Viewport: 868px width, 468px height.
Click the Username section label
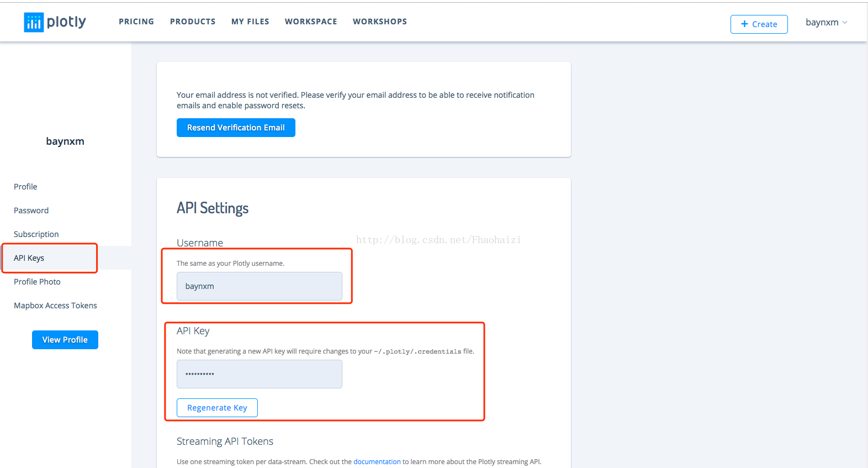point(200,243)
